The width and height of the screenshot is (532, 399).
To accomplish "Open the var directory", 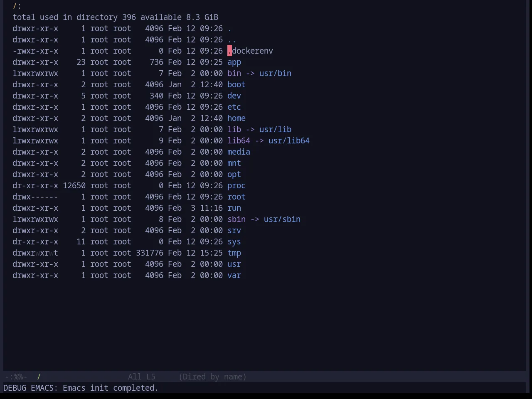I will tap(234, 276).
